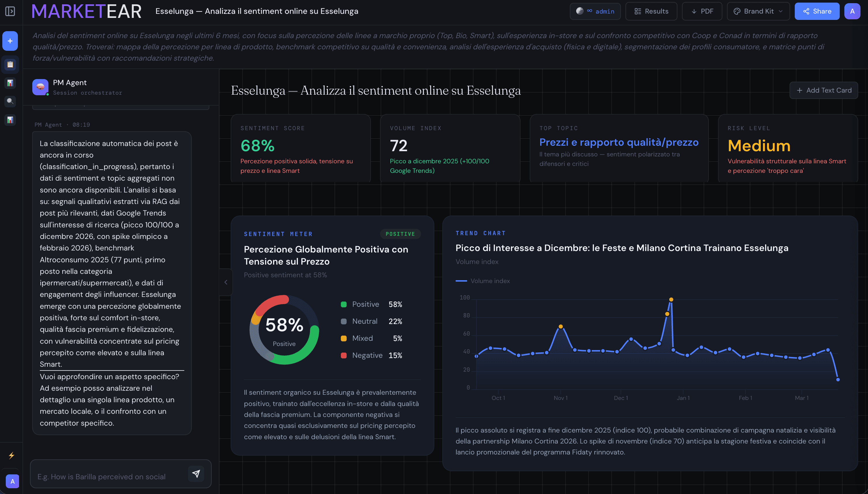Create a new session with the plus icon
Image resolution: width=868 pixels, height=494 pixels.
(10, 41)
